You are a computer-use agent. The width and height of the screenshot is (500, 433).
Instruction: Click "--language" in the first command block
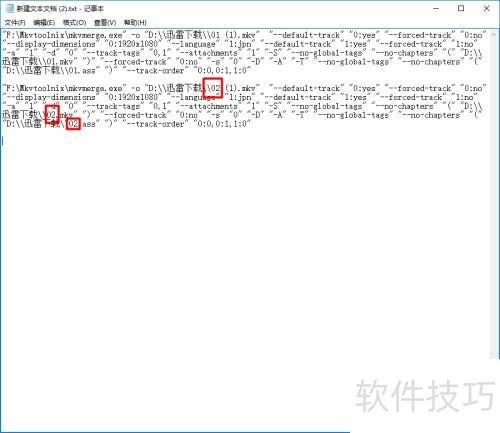click(x=194, y=44)
